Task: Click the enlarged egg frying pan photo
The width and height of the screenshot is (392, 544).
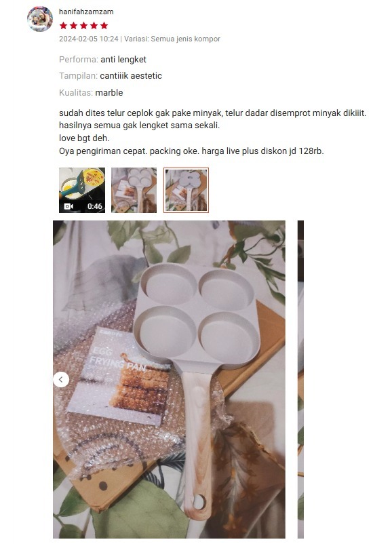Action: coord(169,379)
